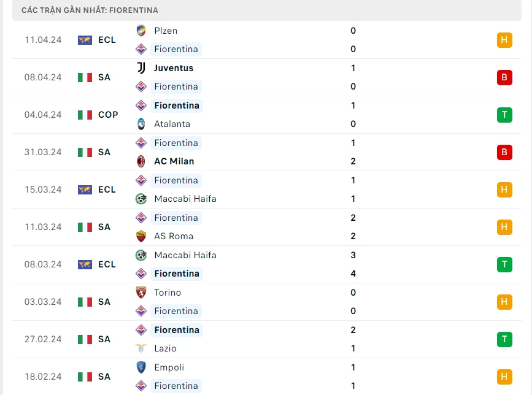Select the ECL competition label on 11.04.24
Screen dimensions: 532x395
pyautogui.click(x=107, y=40)
